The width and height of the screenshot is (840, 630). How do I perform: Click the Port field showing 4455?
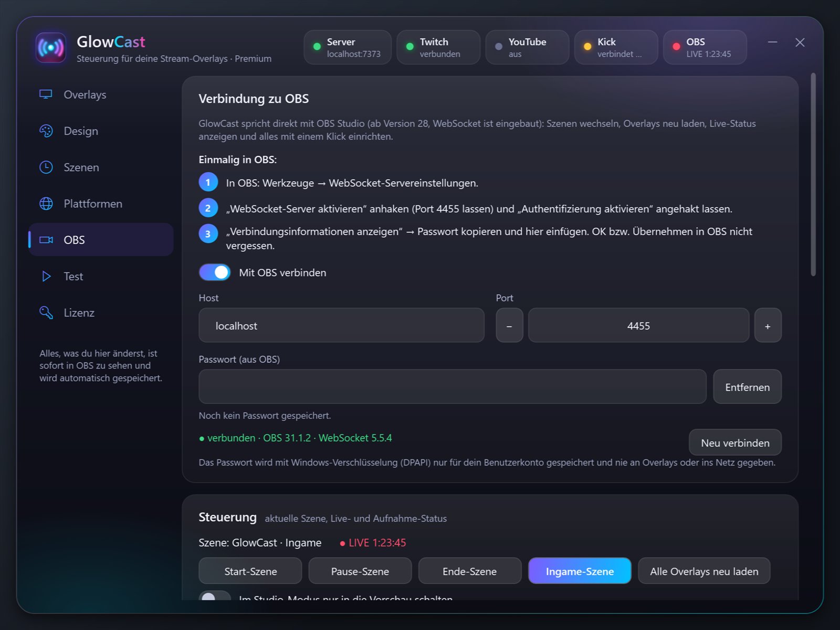638,325
